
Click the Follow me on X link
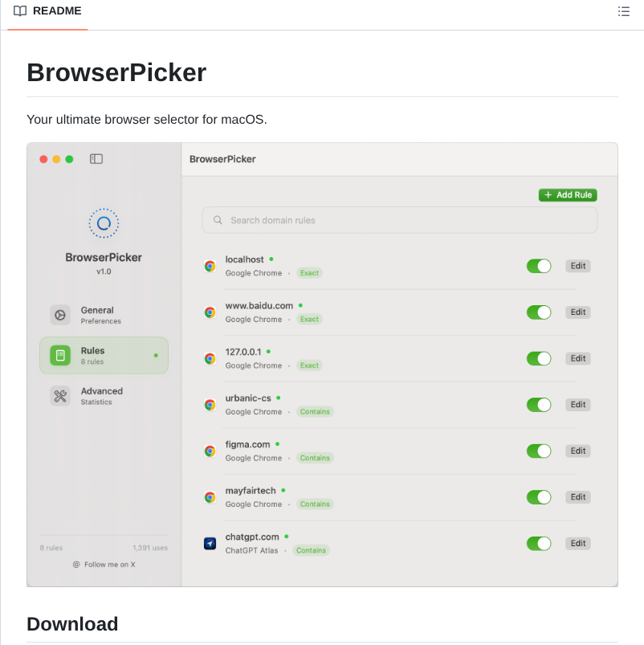click(x=104, y=564)
